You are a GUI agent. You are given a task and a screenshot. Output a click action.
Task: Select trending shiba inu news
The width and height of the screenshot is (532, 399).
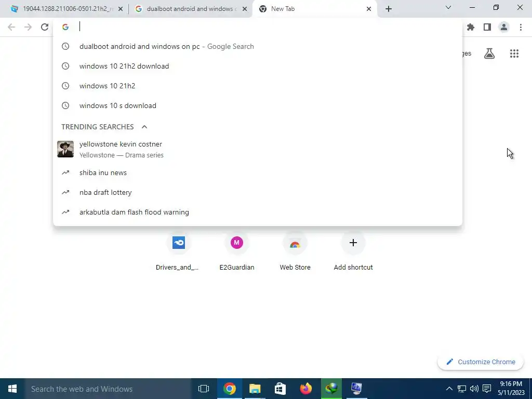[x=258, y=172]
